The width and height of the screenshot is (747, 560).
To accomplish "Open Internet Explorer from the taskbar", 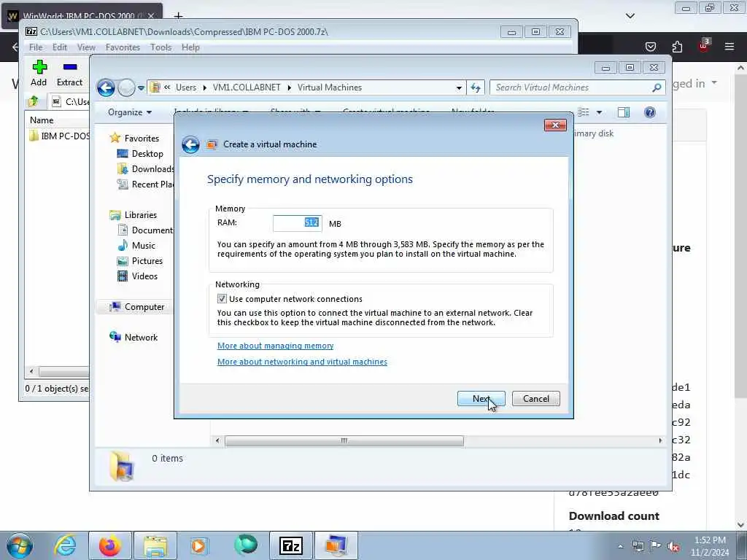I will pos(66,545).
